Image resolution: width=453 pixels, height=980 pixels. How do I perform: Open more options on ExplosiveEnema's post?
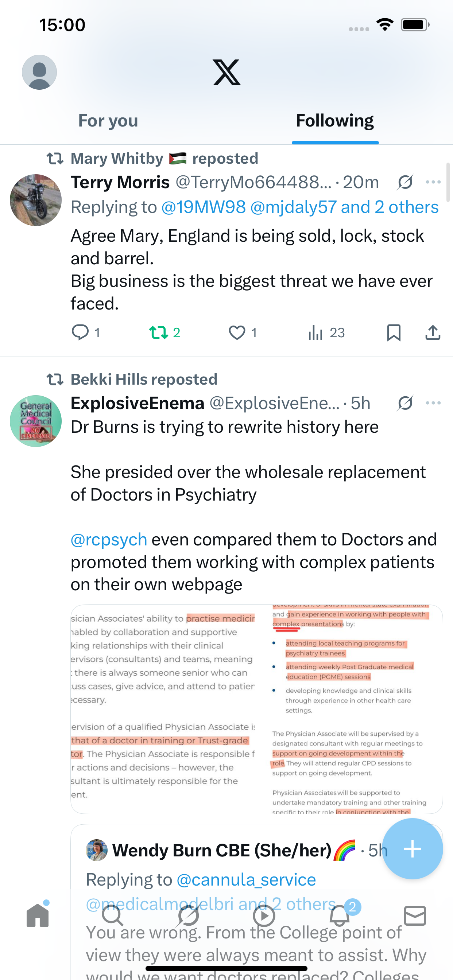433,403
